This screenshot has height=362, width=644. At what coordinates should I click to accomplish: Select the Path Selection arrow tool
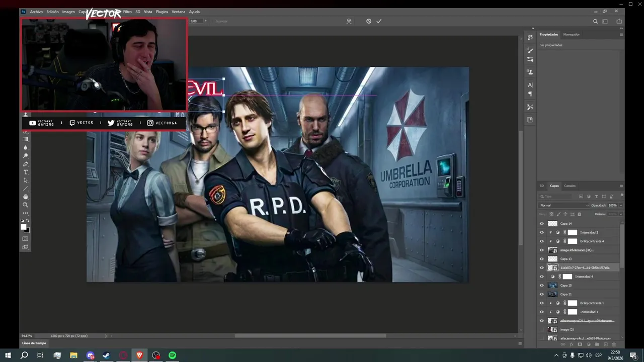pyautogui.click(x=26, y=180)
